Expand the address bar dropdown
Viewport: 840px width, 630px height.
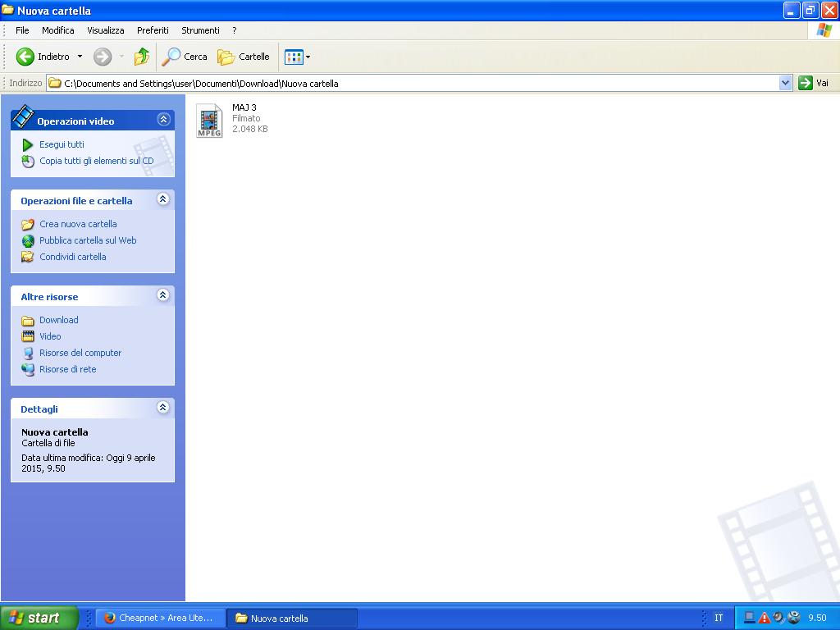(785, 83)
